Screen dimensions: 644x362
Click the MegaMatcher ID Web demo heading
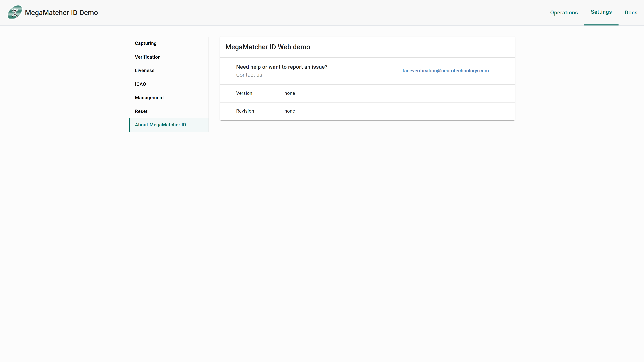tap(268, 47)
